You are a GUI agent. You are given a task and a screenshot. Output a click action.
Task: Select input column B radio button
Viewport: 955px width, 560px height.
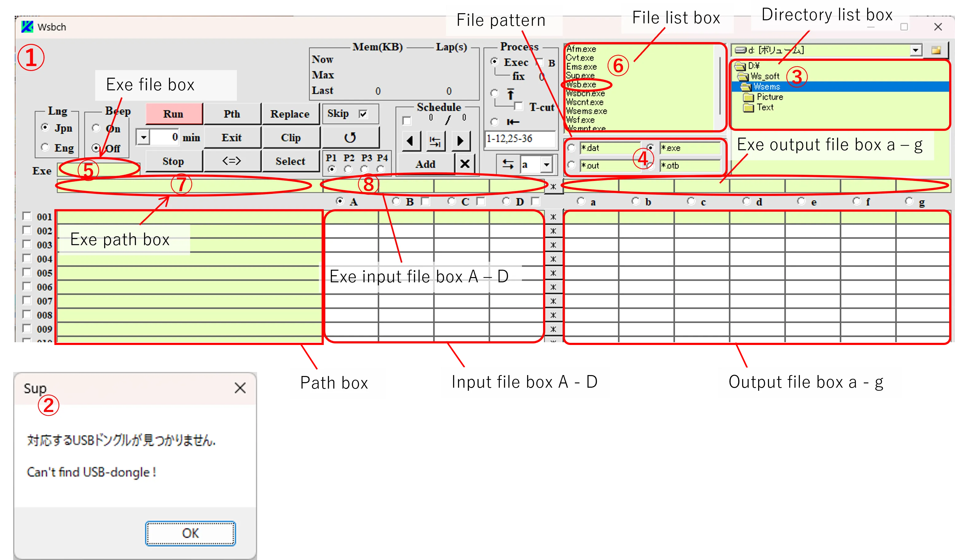pos(396,201)
